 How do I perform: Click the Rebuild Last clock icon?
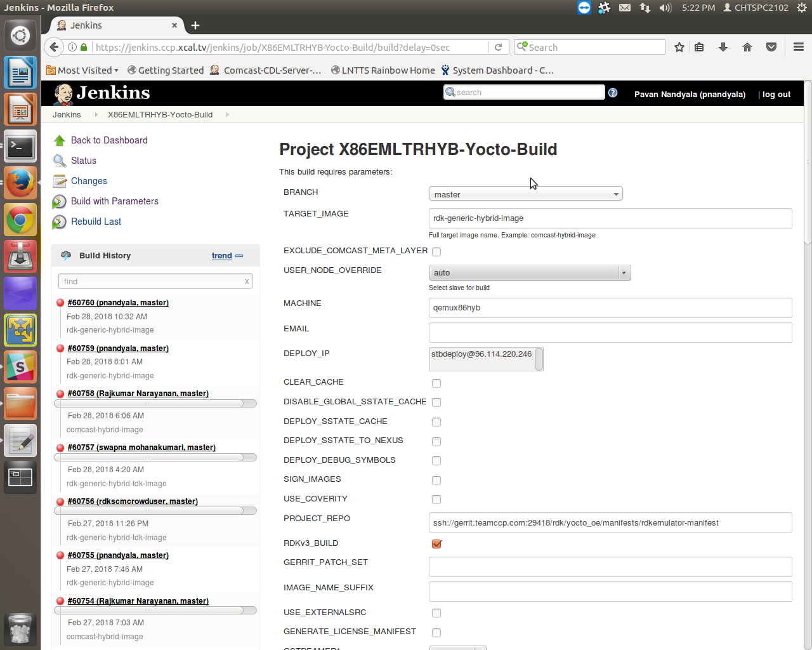coord(60,222)
